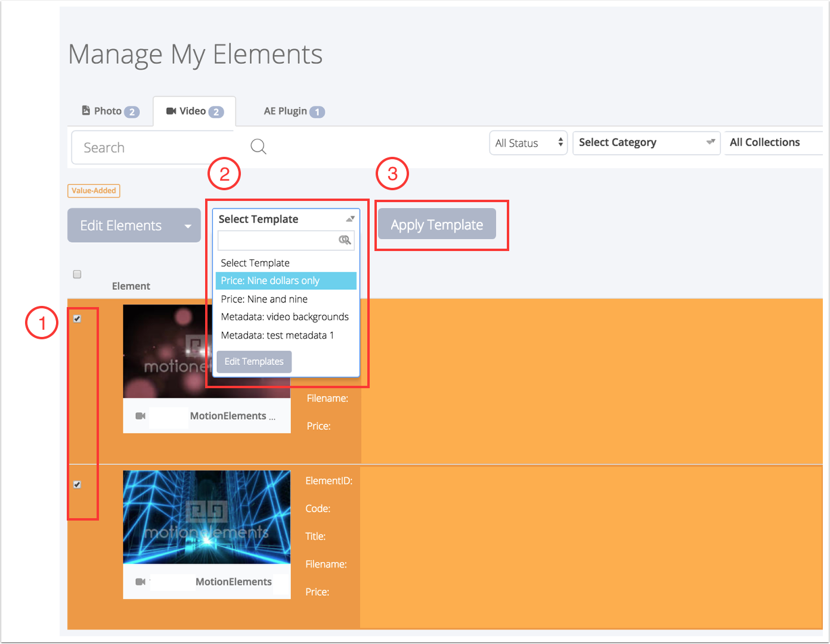Uncheck the second element's checkbox

[x=77, y=484]
